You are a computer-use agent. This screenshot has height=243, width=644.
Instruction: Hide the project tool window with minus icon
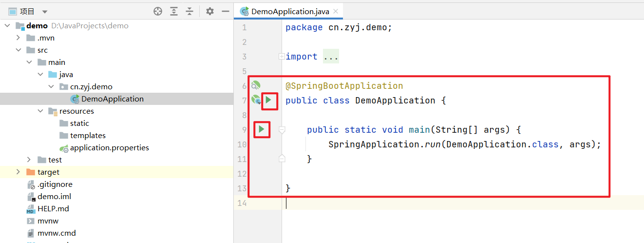click(225, 11)
